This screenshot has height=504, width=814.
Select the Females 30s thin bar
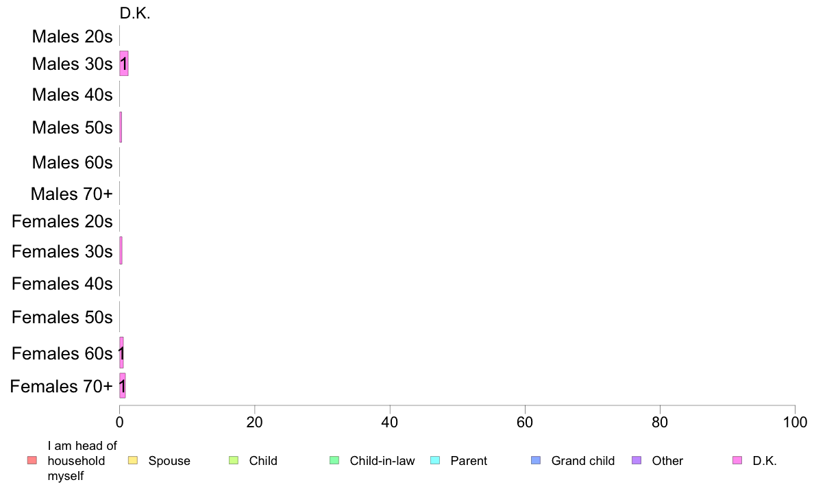click(121, 251)
